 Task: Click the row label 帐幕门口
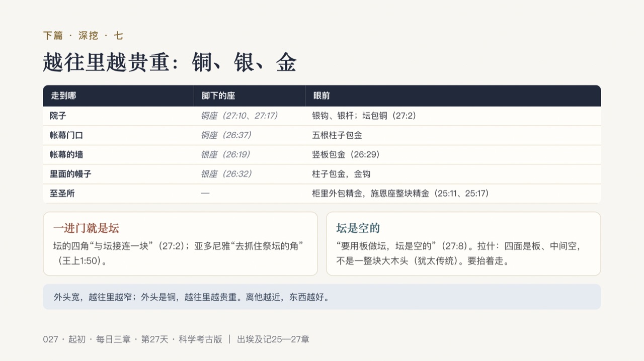coord(66,135)
